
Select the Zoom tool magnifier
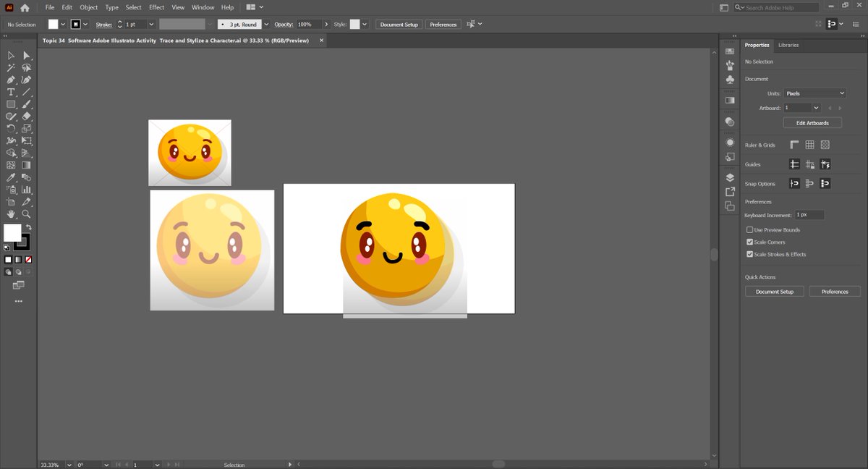[27, 214]
